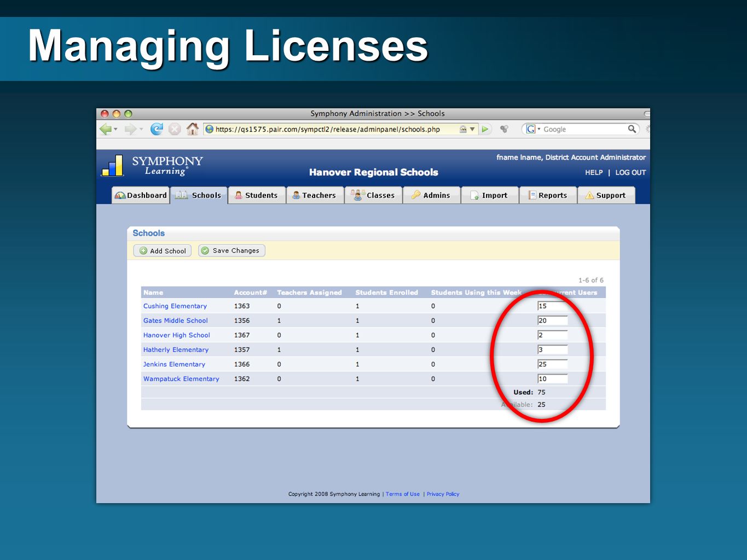This screenshot has width=747, height=560.
Task: Click the Students Enrolled column header
Action: 386,293
